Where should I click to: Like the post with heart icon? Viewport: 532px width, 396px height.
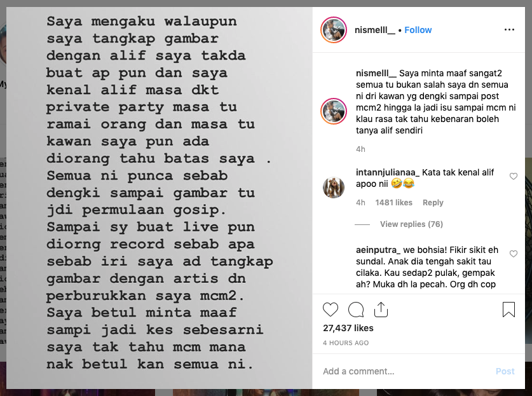[x=330, y=310]
